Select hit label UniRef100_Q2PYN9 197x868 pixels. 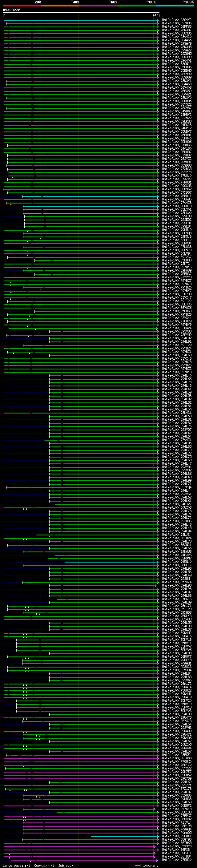tap(177, 335)
